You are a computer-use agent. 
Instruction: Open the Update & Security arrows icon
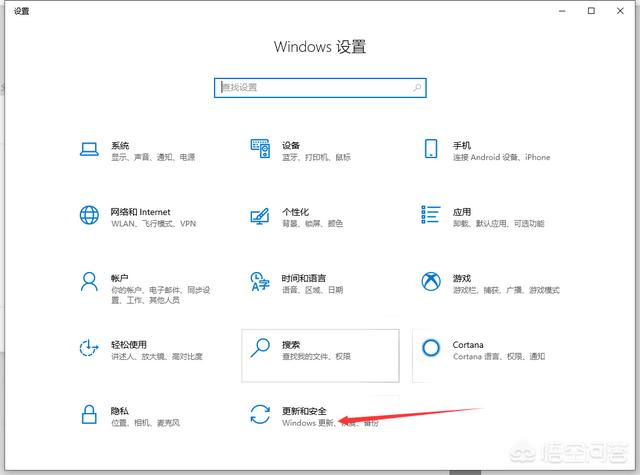[x=260, y=414]
